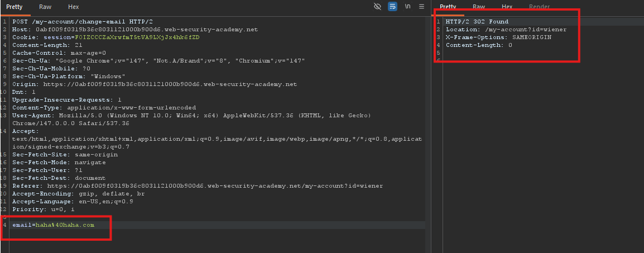
Task: Select the session cookie value text
Action: (x=137, y=37)
